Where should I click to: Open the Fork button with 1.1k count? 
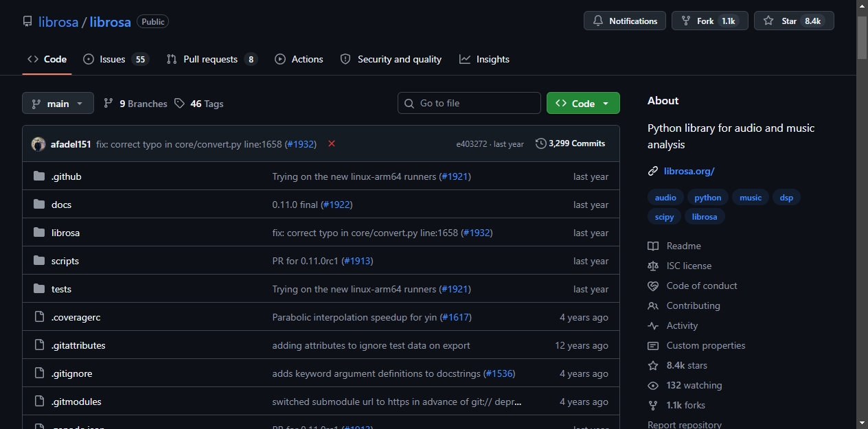pyautogui.click(x=710, y=21)
